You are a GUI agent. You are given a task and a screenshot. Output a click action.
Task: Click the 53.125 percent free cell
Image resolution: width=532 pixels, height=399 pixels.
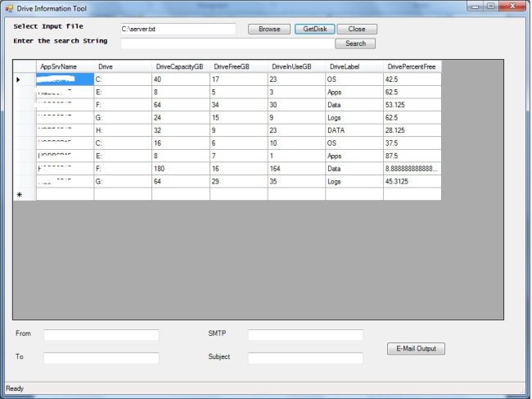pyautogui.click(x=413, y=105)
